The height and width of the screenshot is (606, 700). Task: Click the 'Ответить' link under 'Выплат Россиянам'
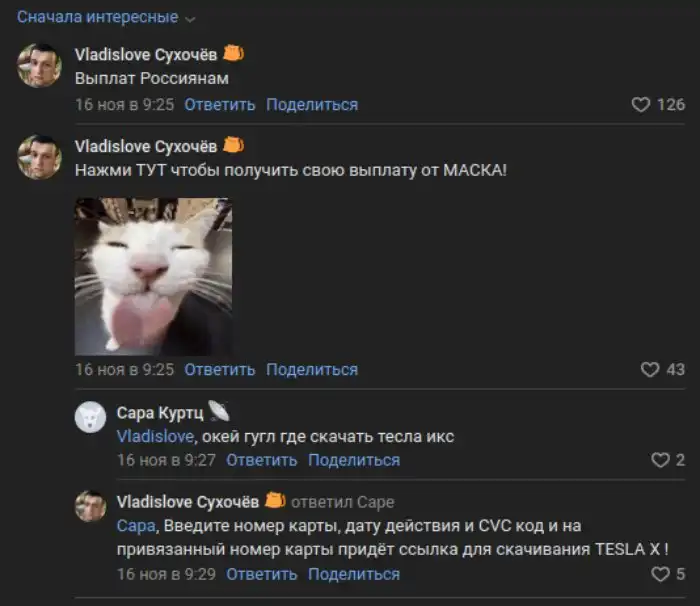point(220,104)
